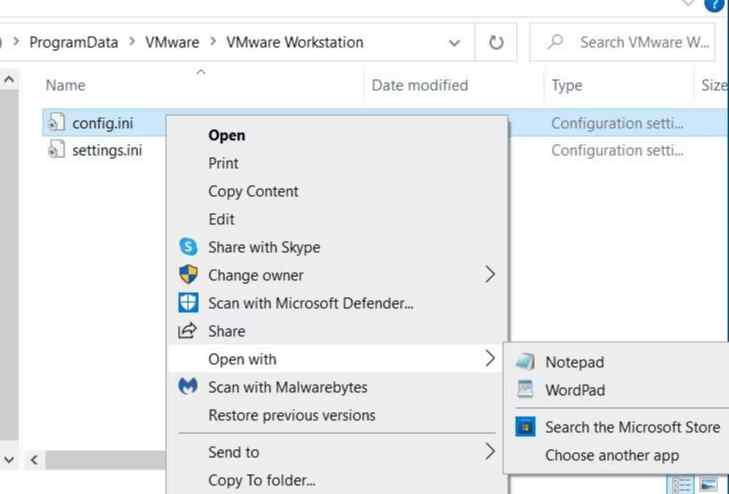Click horizontal scrollbar left arrow
This screenshot has width=729, height=494.
(x=34, y=460)
